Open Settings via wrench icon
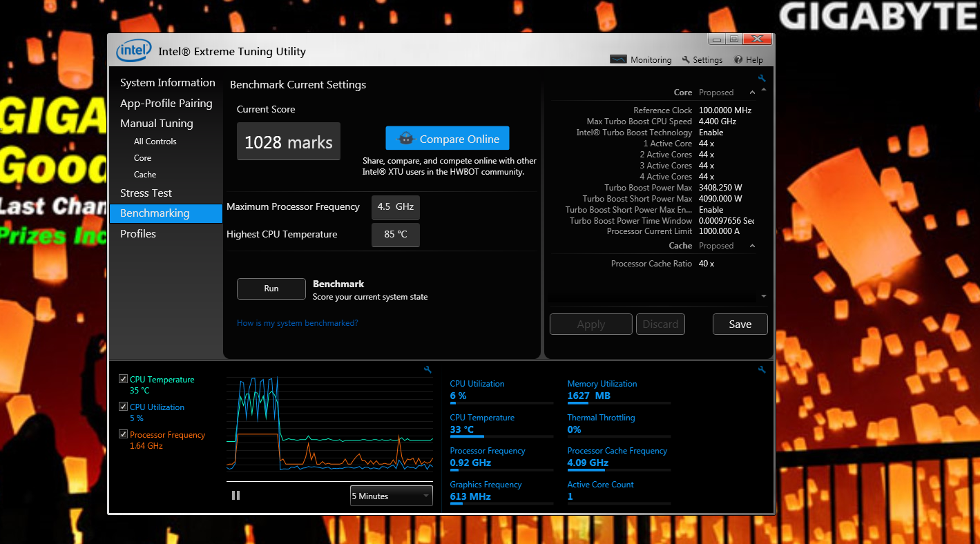The height and width of the screenshot is (544, 980). tap(686, 60)
